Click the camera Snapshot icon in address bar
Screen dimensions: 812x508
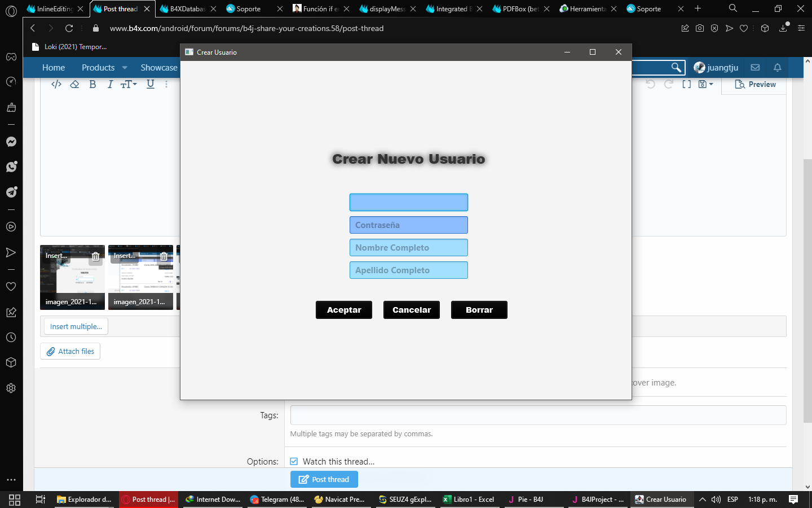[x=700, y=28]
